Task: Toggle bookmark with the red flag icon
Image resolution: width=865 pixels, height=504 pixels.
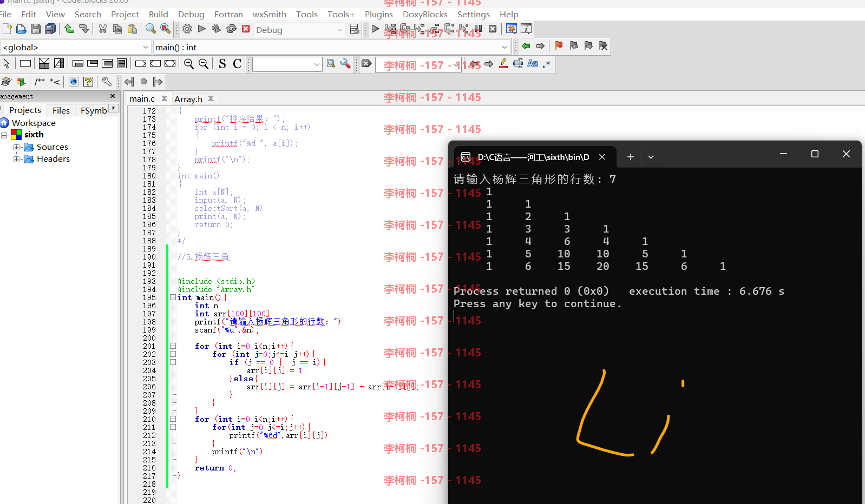Action: pos(559,46)
